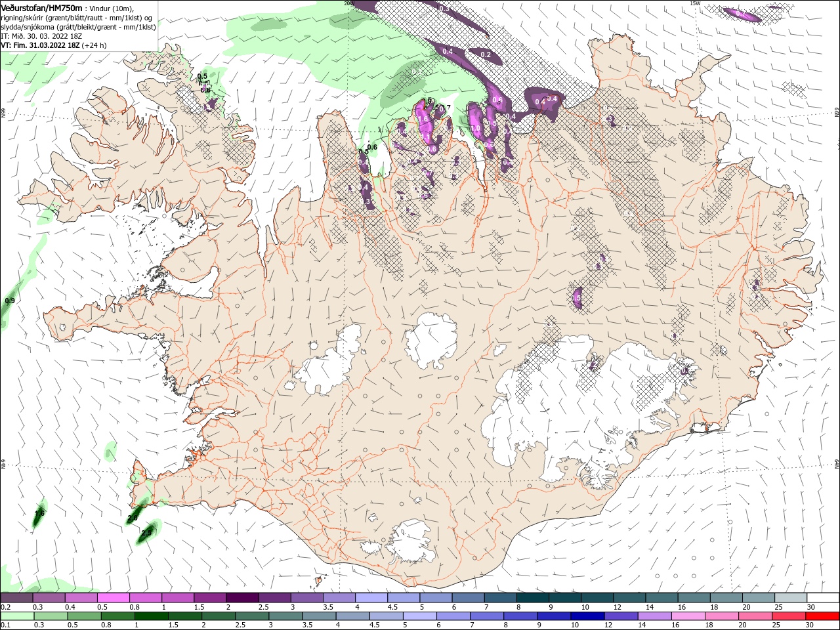The image size is (840, 630).
Task: Select the 'IT: Mið. 30. 03. 2022 18Z' line
Action: [x=40, y=36]
